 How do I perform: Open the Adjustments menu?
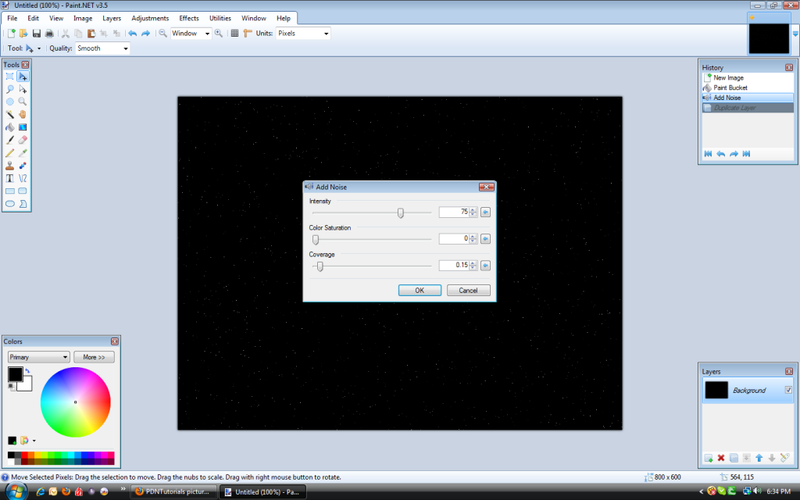(x=150, y=18)
